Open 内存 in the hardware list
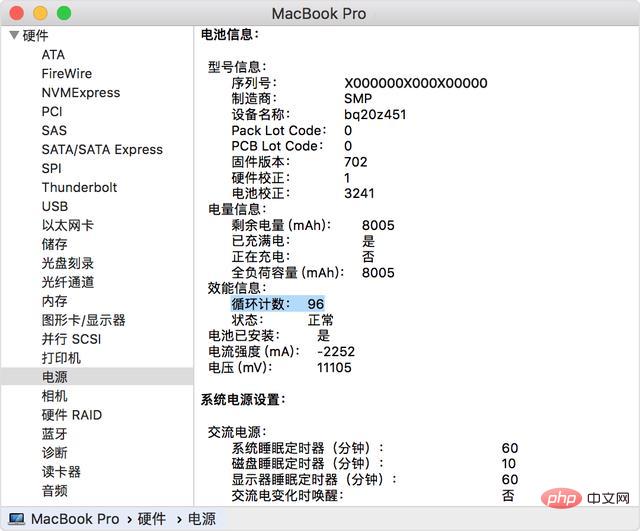The height and width of the screenshot is (531, 640). tap(55, 301)
